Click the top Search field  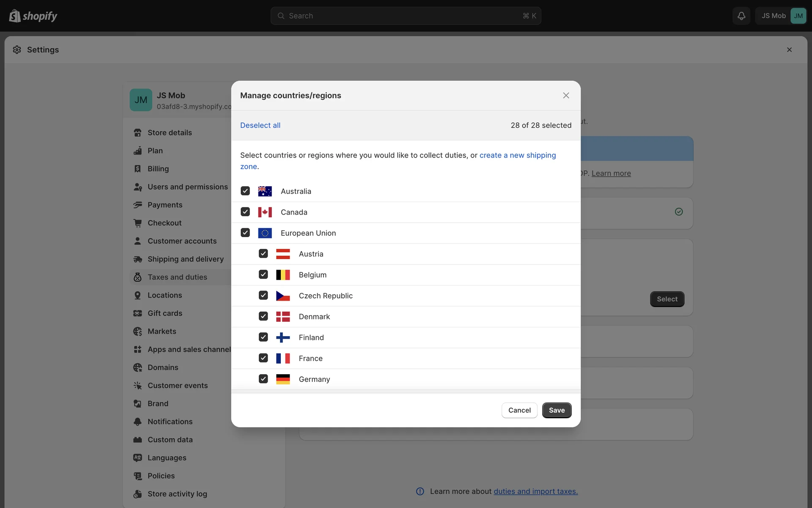pyautogui.click(x=405, y=16)
